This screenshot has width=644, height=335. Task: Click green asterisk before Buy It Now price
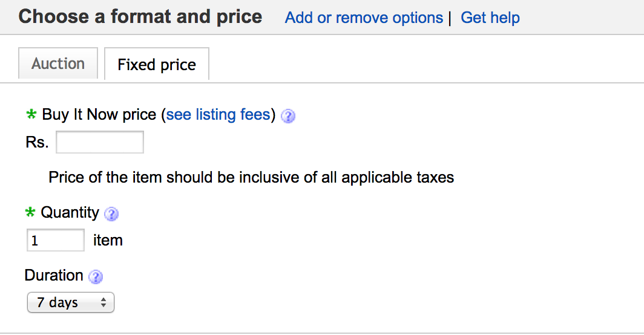[31, 114]
